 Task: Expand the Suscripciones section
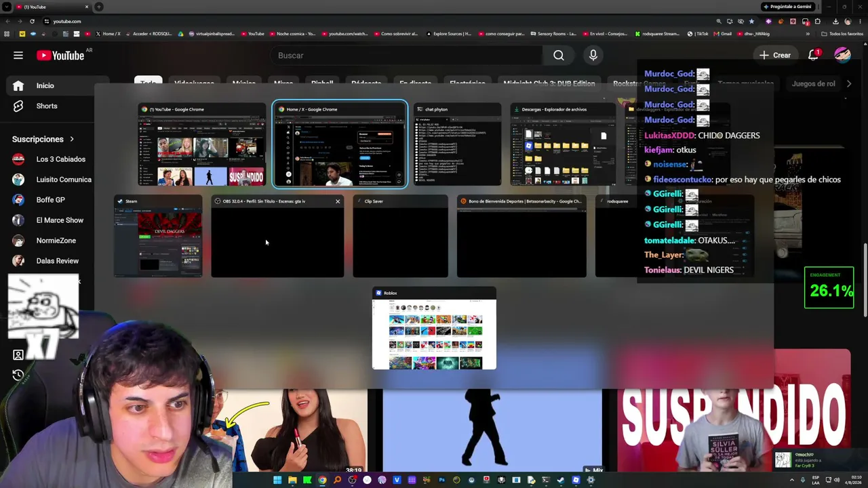tap(43, 139)
